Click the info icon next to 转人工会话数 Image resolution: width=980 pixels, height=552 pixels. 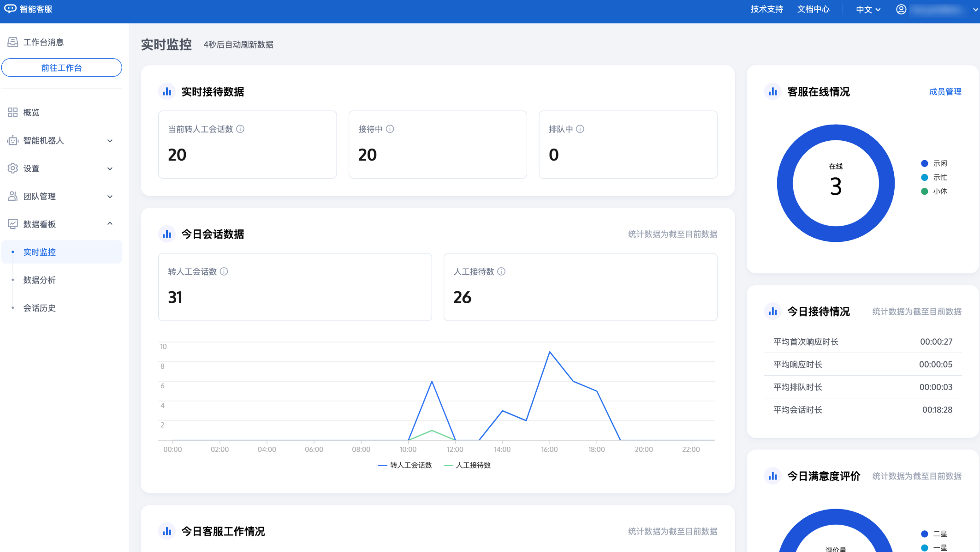tap(224, 272)
